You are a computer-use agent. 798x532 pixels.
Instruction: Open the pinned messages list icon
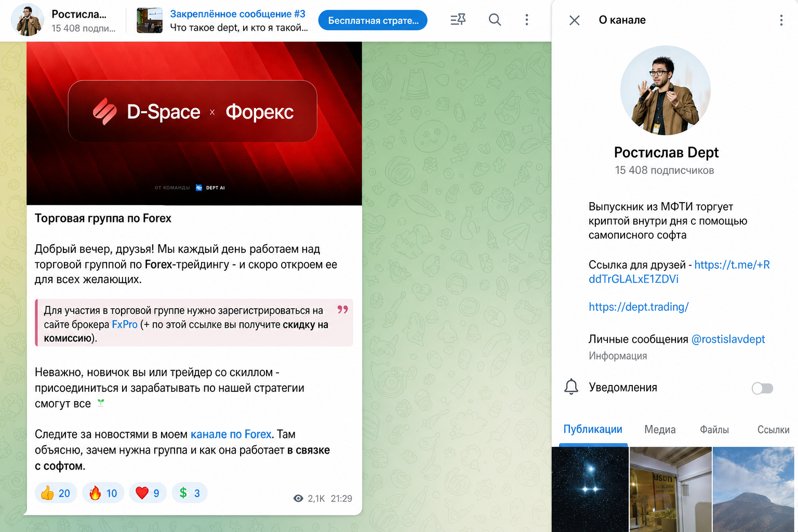click(x=458, y=20)
